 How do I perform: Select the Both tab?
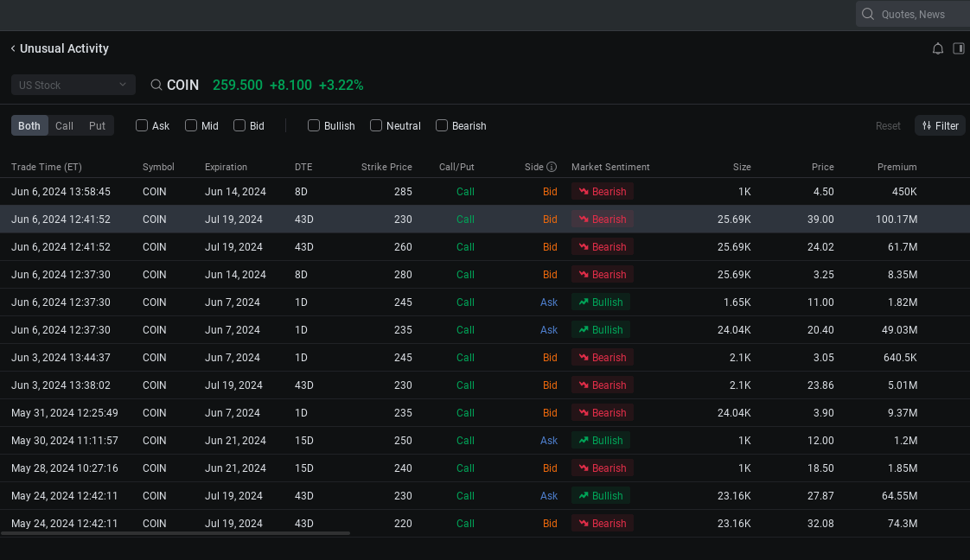coord(29,125)
